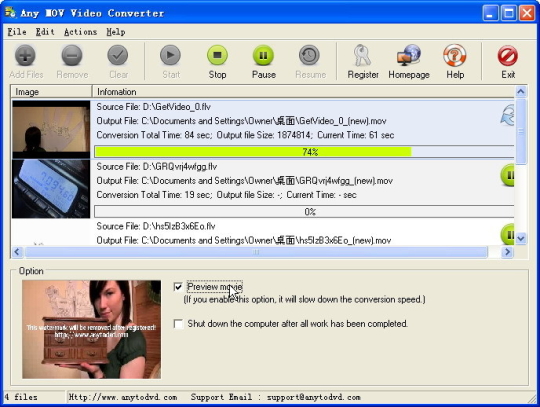Pause the conversion with the Pause icon
The height and width of the screenshot is (407, 540).
[263, 55]
